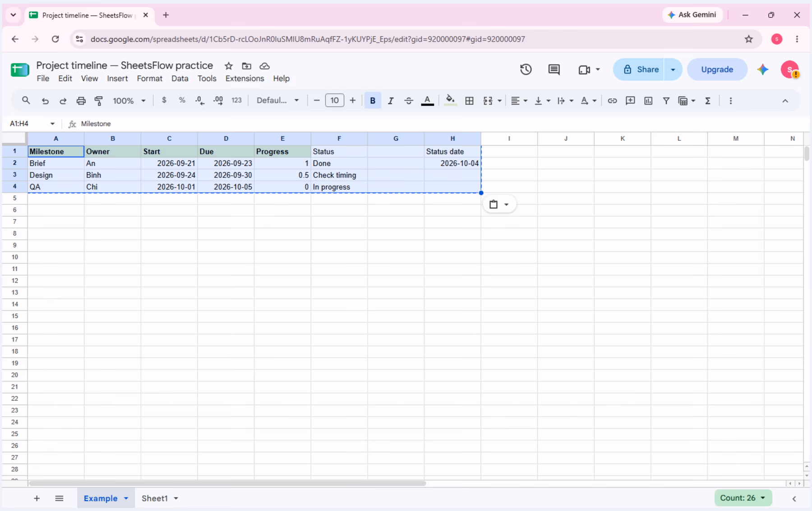Open the zoom 100% dropdown

[x=129, y=101]
